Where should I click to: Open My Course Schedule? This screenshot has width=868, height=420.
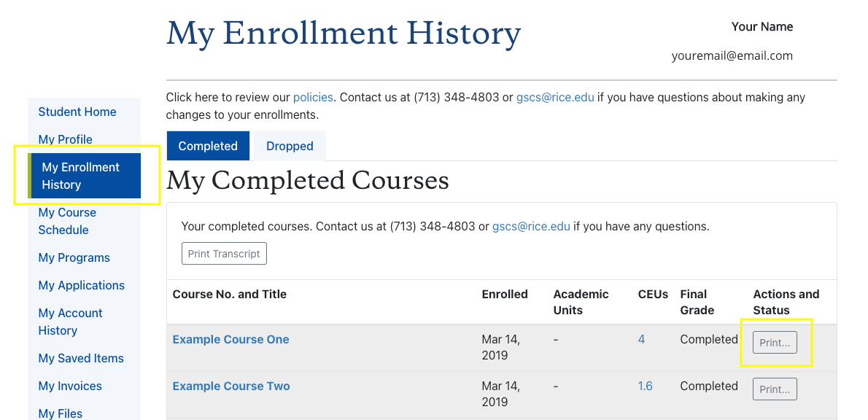(67, 221)
